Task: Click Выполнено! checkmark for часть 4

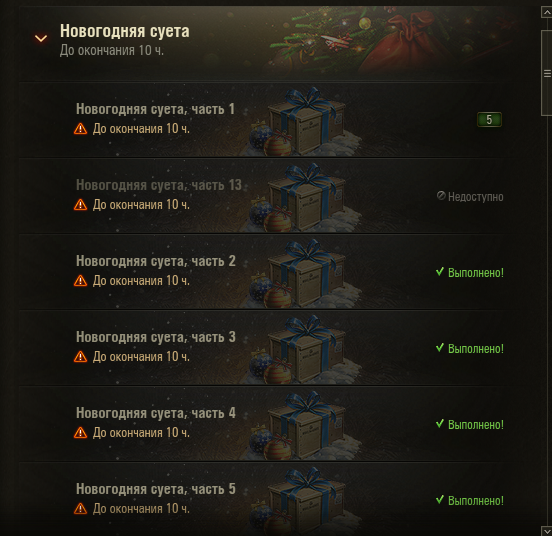Action: tap(440, 424)
